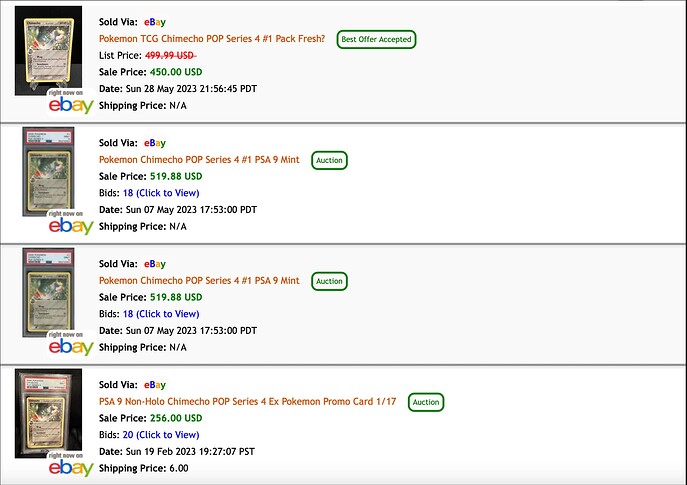687x485 pixels.
Task: Open the Chimecho Pack Fresh listing title
Action: tap(212, 39)
